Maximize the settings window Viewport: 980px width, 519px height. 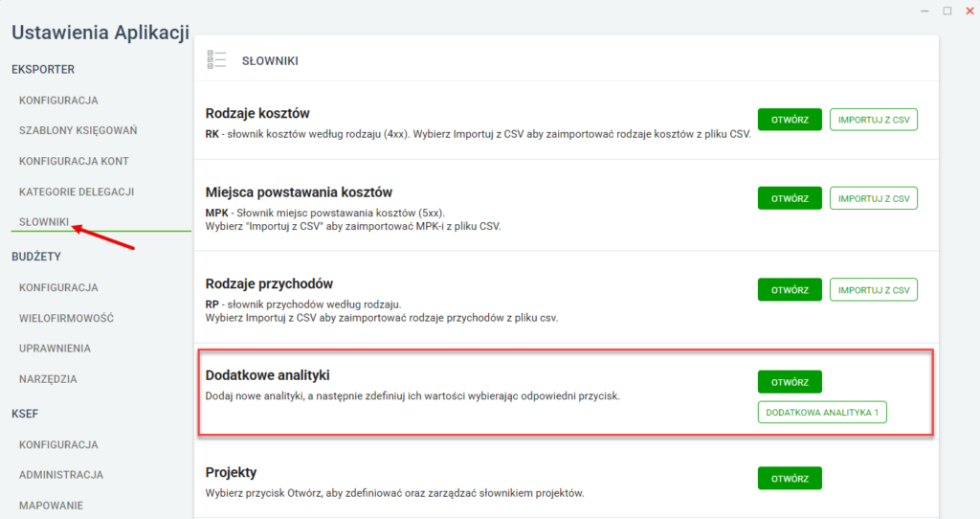click(x=947, y=11)
